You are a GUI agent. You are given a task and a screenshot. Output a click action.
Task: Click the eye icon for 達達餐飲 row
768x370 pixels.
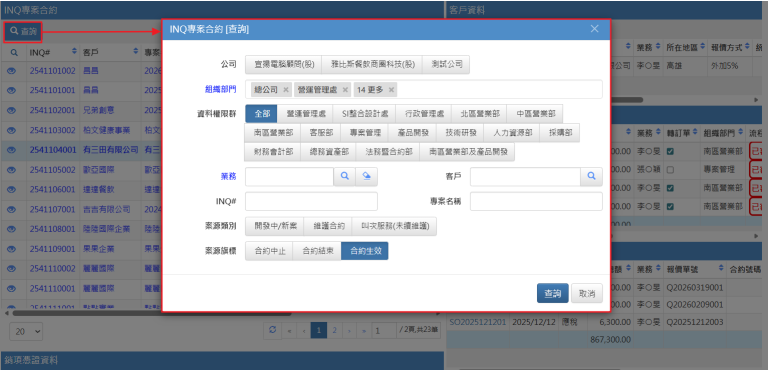(12, 190)
